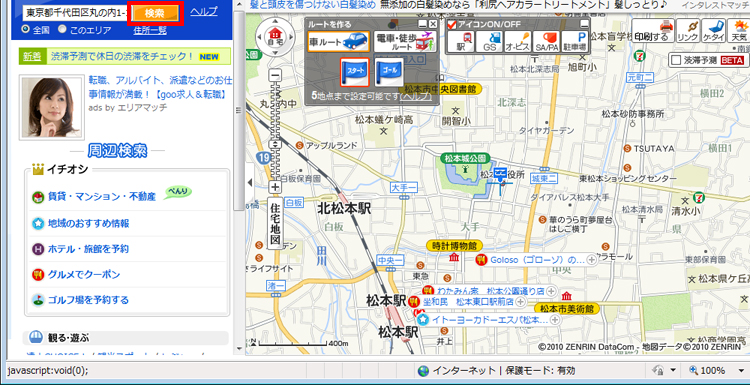Expand the plus next to 坐和民
Image resolution: width=750 pixels, height=385 pixels.
pos(520,302)
